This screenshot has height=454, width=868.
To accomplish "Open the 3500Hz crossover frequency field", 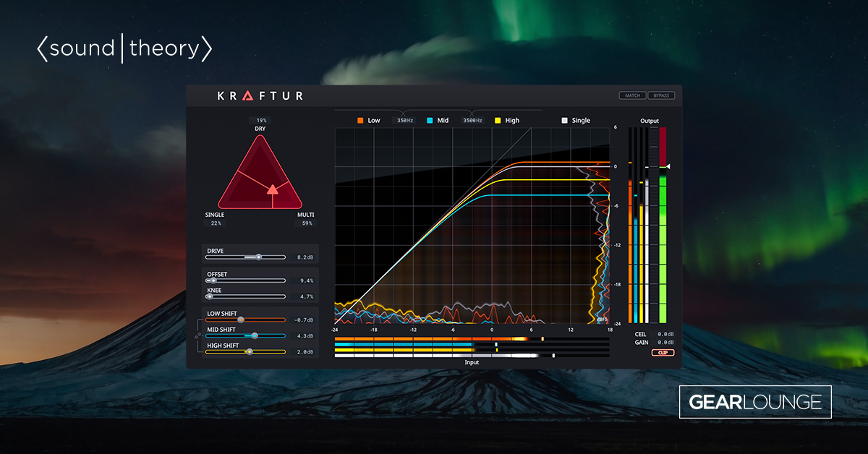I will tap(472, 121).
